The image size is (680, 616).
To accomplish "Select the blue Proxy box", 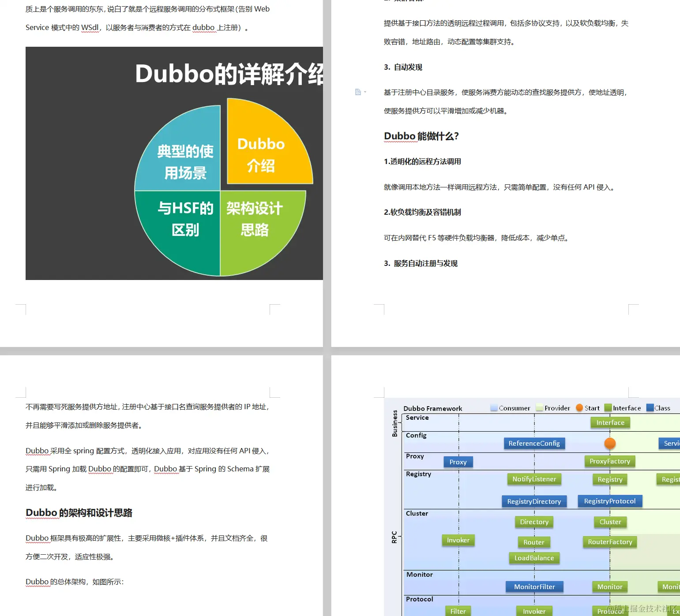I will pyautogui.click(x=458, y=462).
